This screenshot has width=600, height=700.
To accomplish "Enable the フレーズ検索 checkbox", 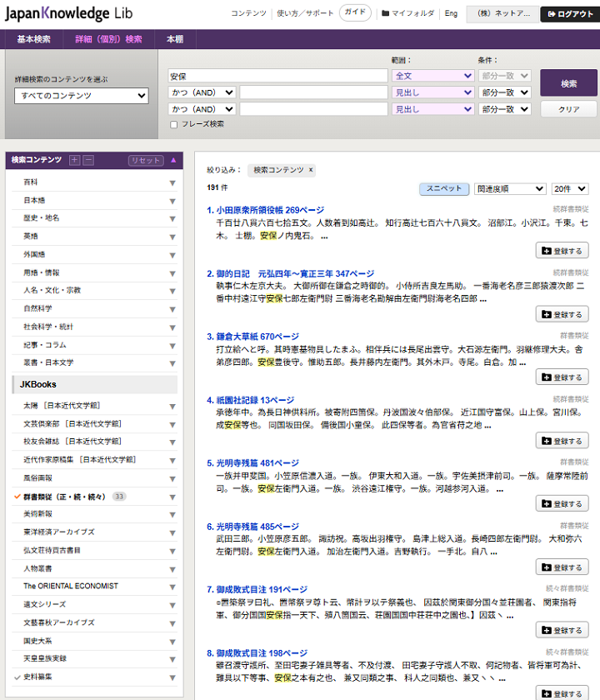I will point(173,124).
